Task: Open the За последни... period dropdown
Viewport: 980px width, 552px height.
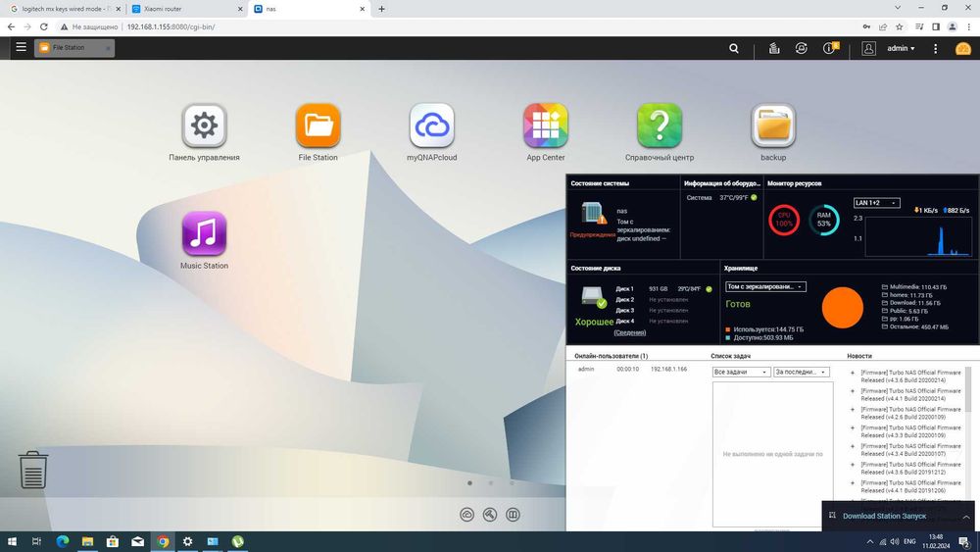Action: 802,372
